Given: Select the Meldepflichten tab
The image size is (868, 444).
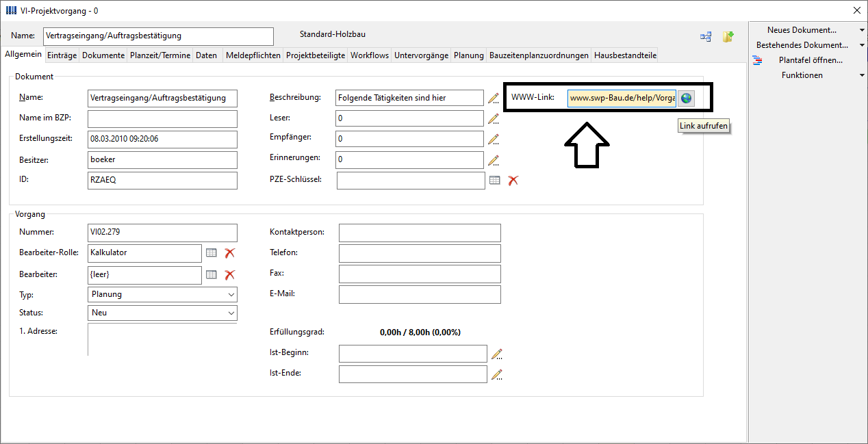Looking at the screenshot, I should point(253,55).
